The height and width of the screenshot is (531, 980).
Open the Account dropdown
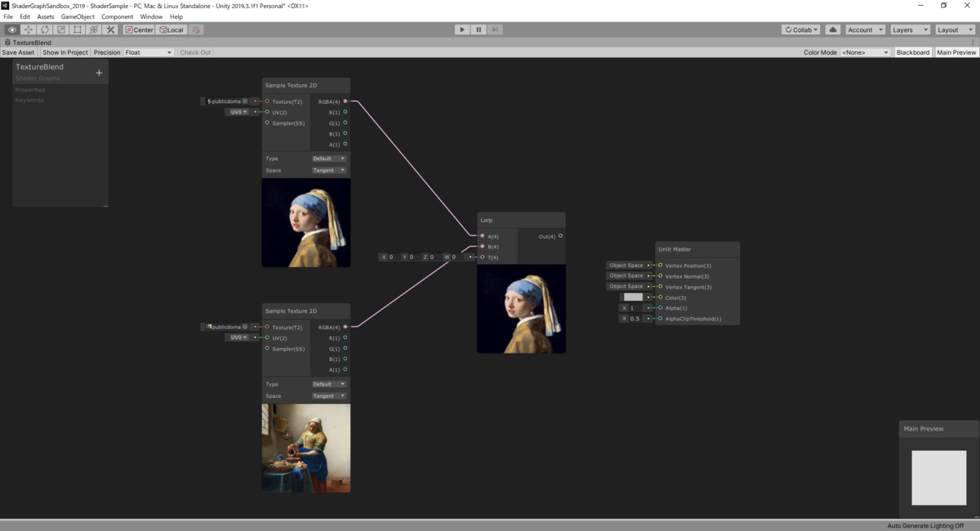click(x=865, y=29)
